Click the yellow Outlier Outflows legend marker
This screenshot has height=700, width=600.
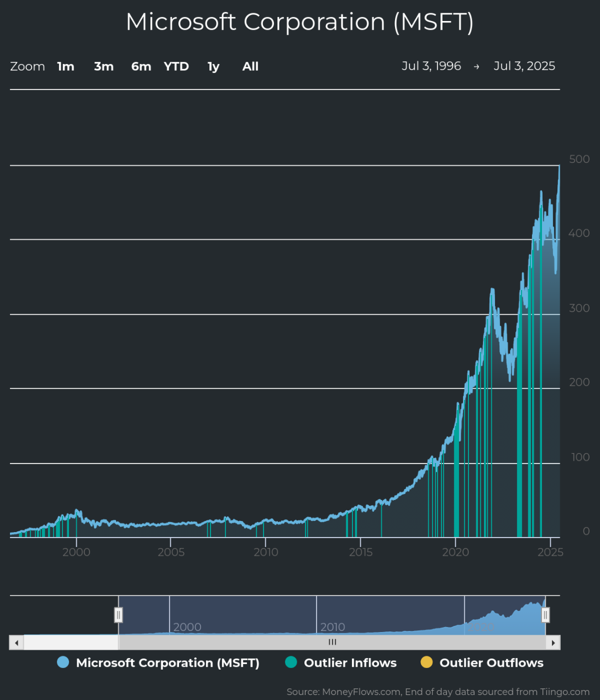pyautogui.click(x=427, y=662)
